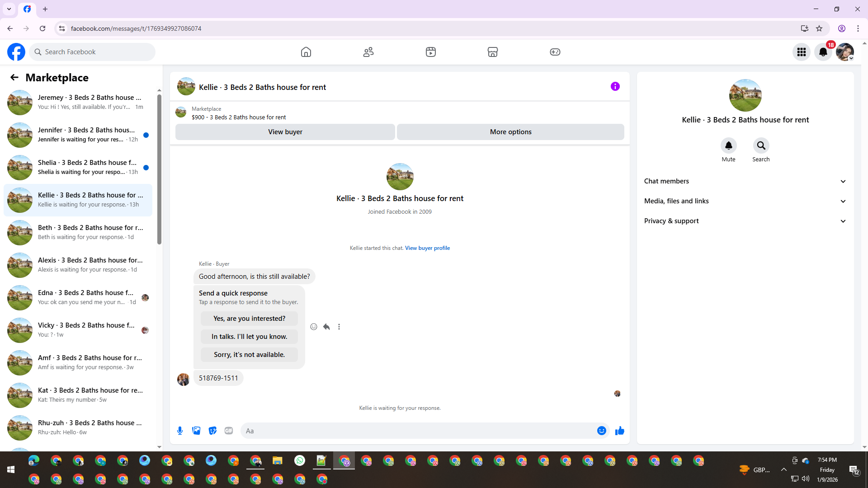Mute the Kellie conversation
Viewport: 868px width, 488px height.
point(728,145)
